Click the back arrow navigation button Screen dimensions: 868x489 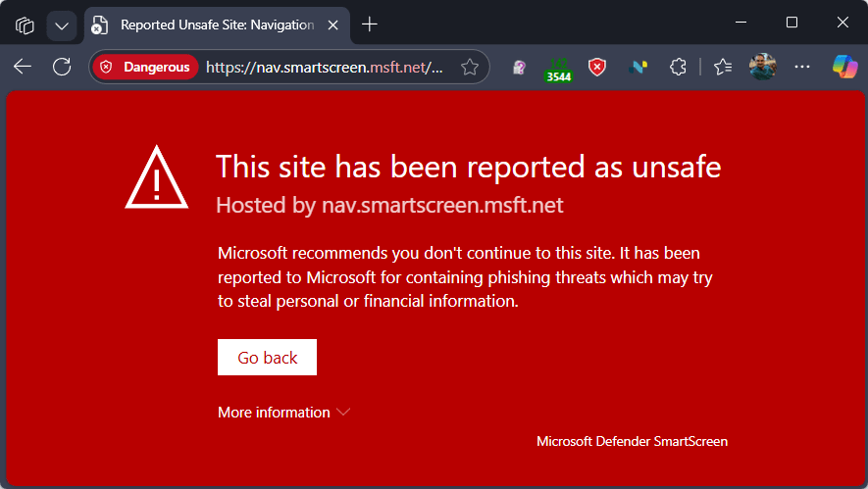point(23,67)
